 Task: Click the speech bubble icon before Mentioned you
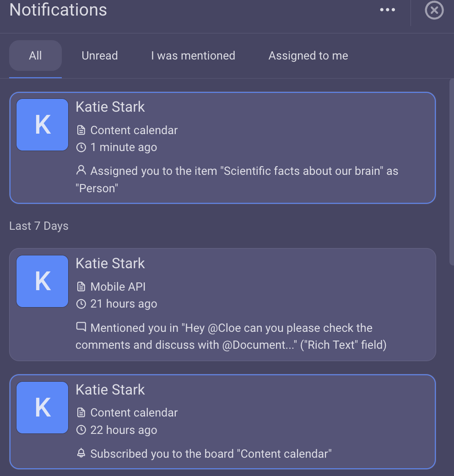[81, 327]
